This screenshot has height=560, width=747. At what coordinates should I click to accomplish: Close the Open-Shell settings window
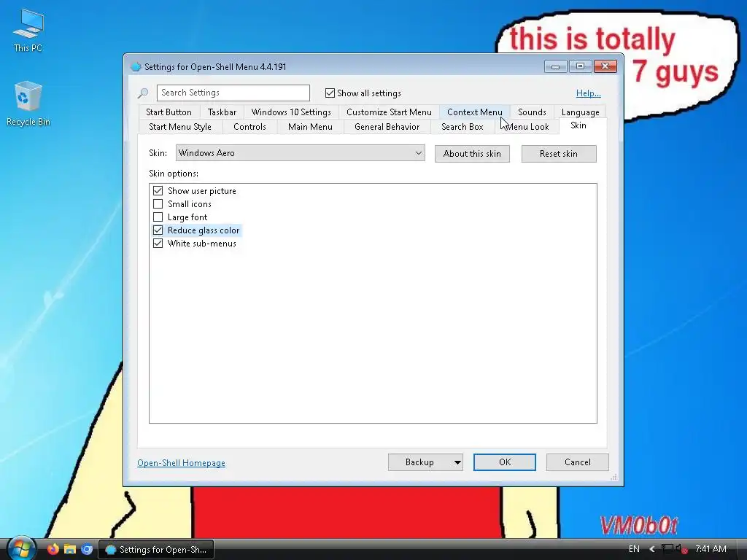[605, 66]
